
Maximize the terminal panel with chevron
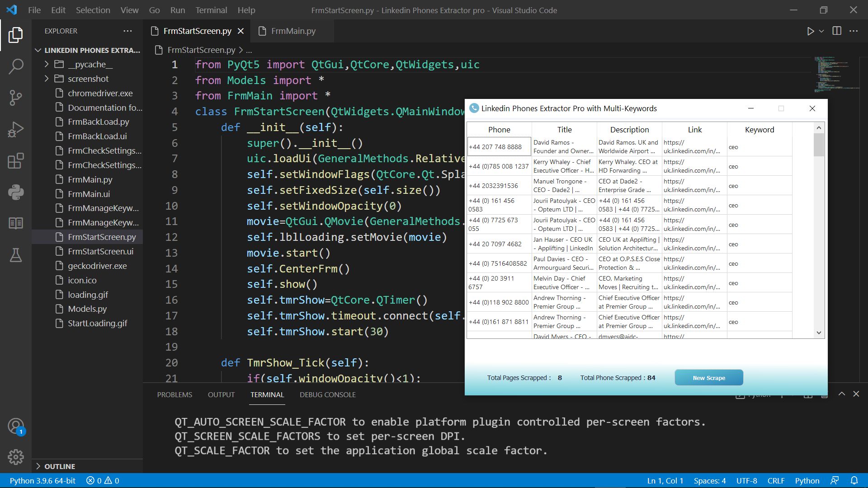click(842, 394)
